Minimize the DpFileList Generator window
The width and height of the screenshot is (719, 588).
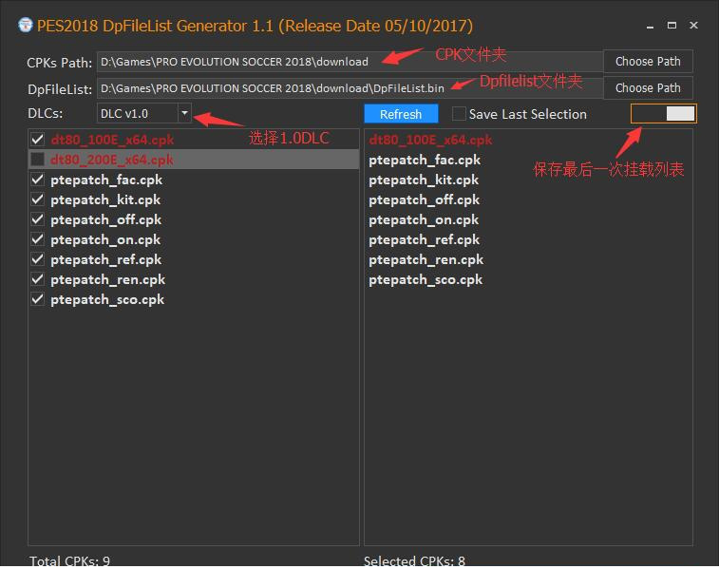pyautogui.click(x=650, y=26)
